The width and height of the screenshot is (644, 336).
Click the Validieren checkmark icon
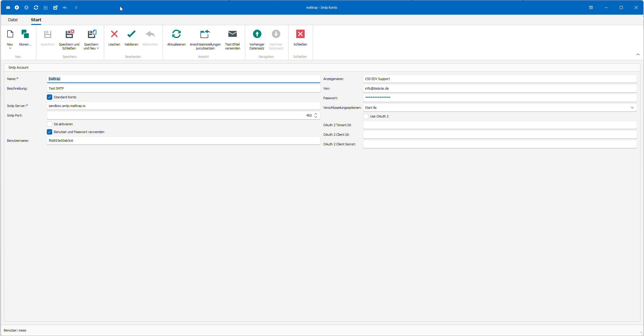pyautogui.click(x=131, y=34)
